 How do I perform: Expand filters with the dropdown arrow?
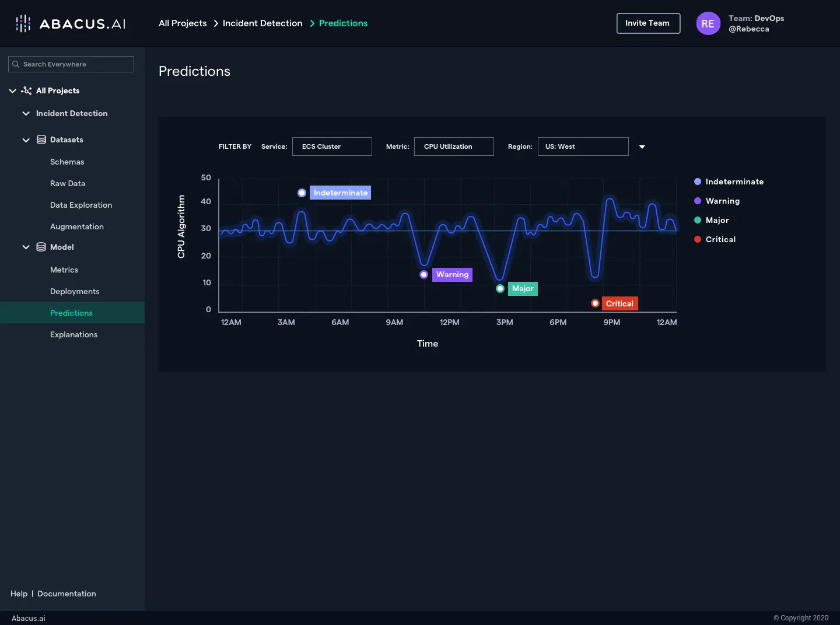click(x=642, y=147)
